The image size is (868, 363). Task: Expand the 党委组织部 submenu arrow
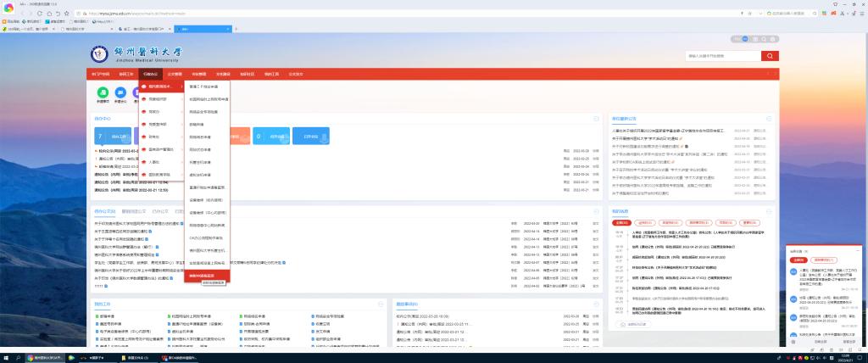[181, 99]
